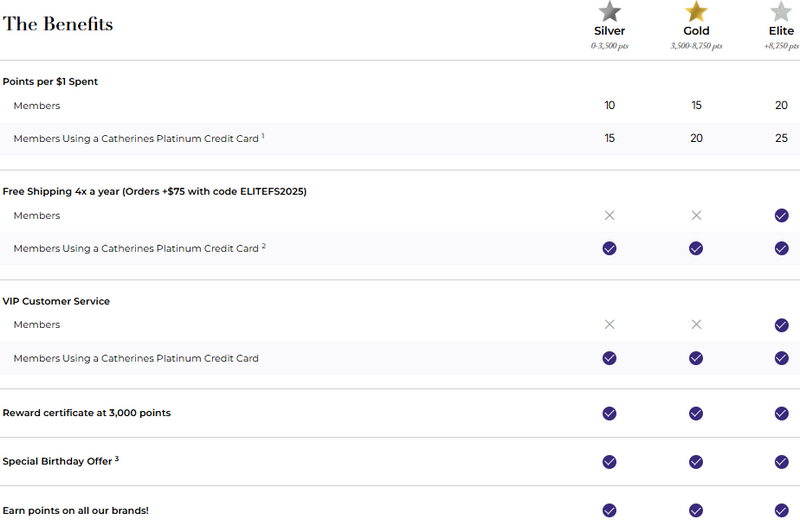Click Elite checkmark for Earn points on all brands

(x=781, y=510)
